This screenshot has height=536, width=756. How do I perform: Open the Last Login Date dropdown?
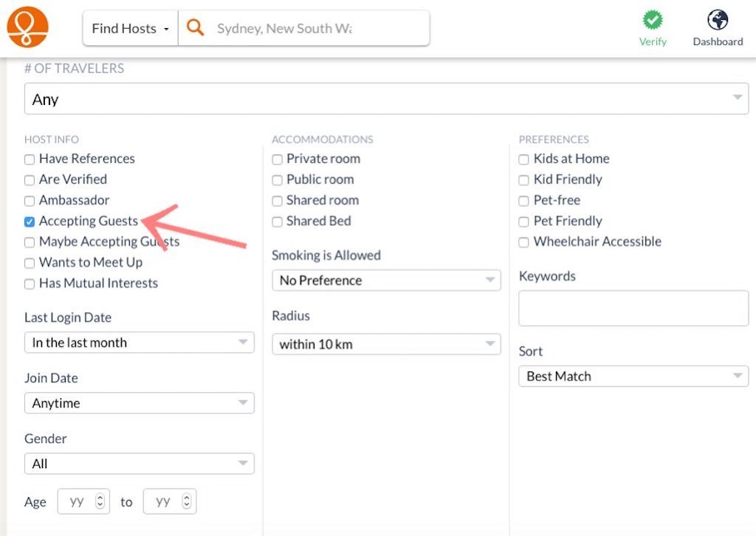[140, 343]
